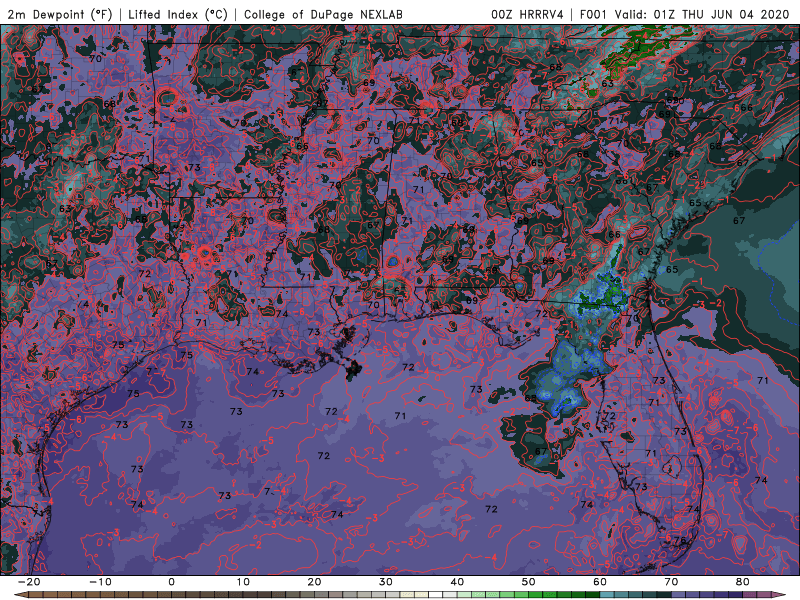
Task: Click the '00Z HRRRV4' model run label
Action: tap(527, 14)
